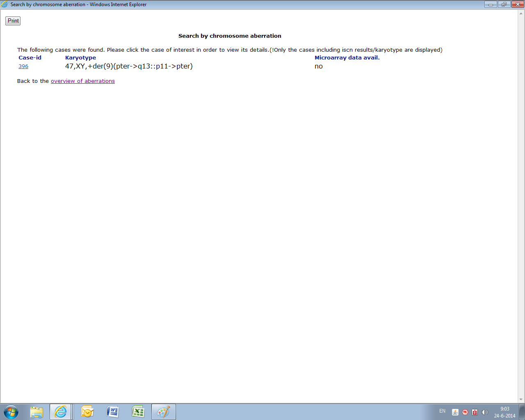Click the IE icon in title bar
This screenshot has width=525, height=420.
coord(5,5)
